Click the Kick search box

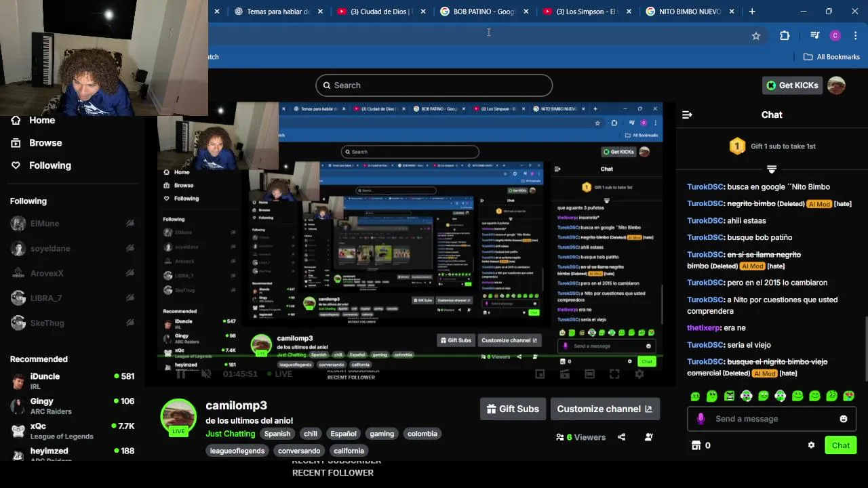[x=434, y=85]
